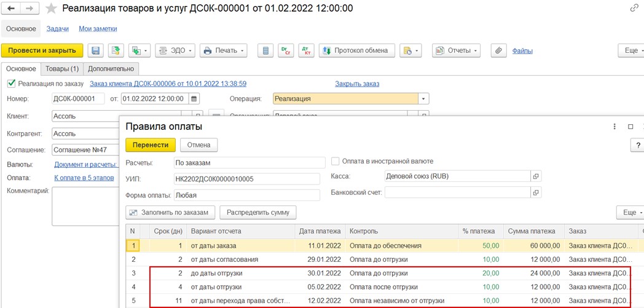Open the Отчеты dropdown

455,50
